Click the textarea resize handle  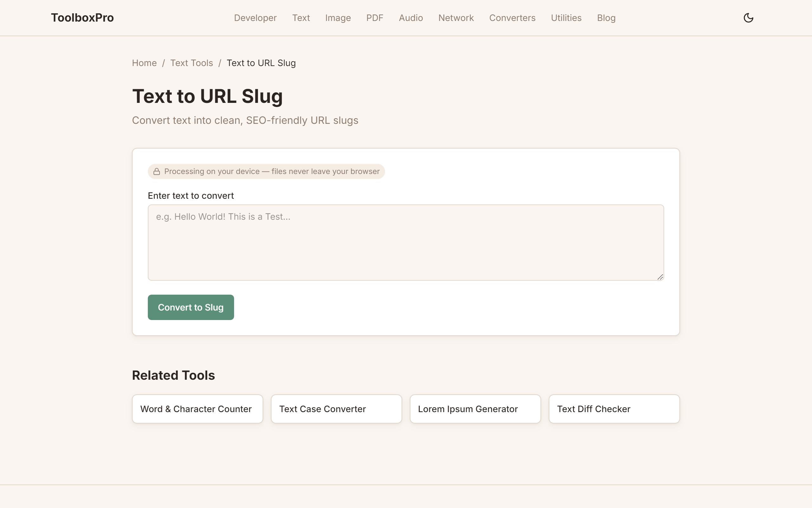(x=660, y=277)
